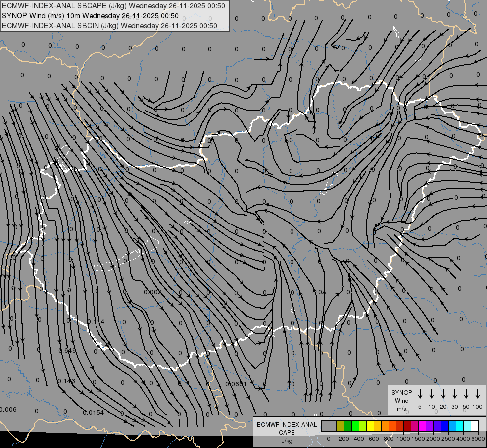Viewport: 487px width, 448px height.
Task: Pick the bright magenta CAPE legend swatch
Action: [422, 426]
